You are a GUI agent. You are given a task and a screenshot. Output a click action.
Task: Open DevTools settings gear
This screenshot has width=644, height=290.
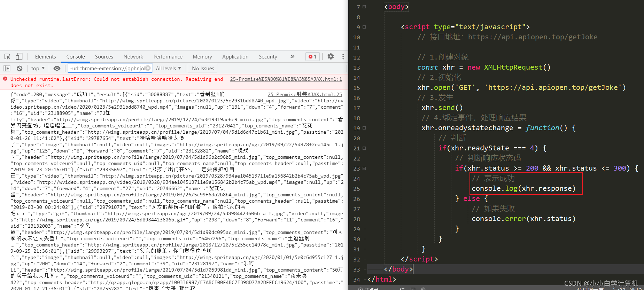[331, 56]
